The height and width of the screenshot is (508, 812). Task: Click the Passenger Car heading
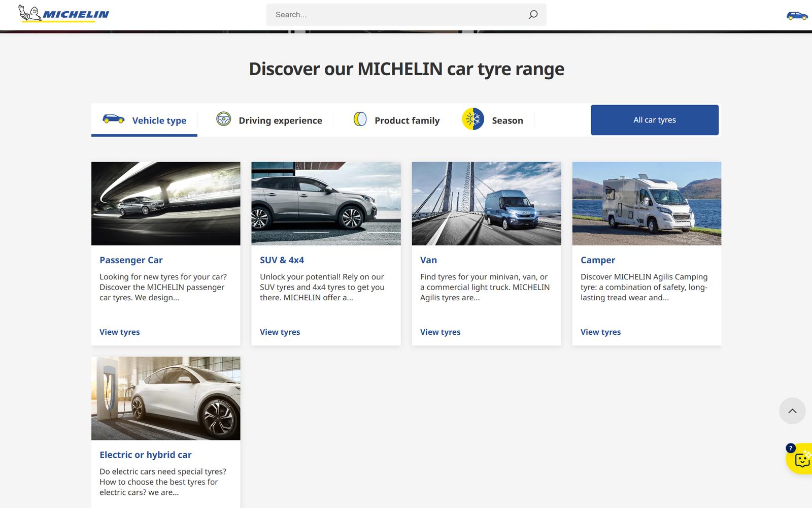[131, 260]
